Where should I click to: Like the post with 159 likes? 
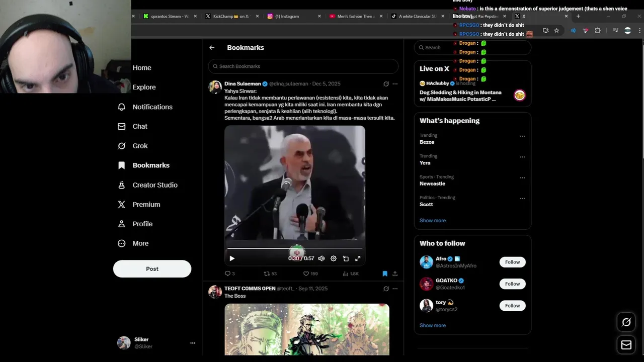(310, 274)
